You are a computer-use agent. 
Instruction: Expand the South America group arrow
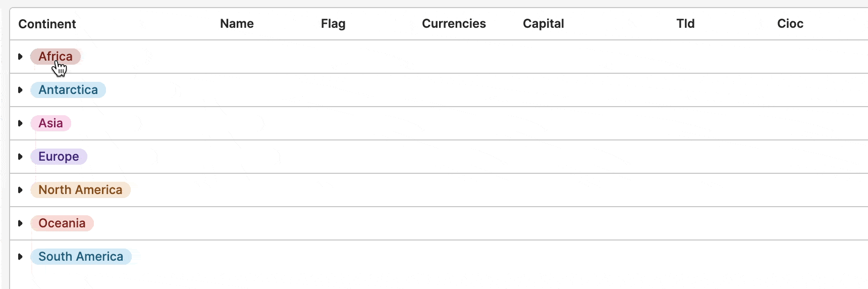(20, 257)
